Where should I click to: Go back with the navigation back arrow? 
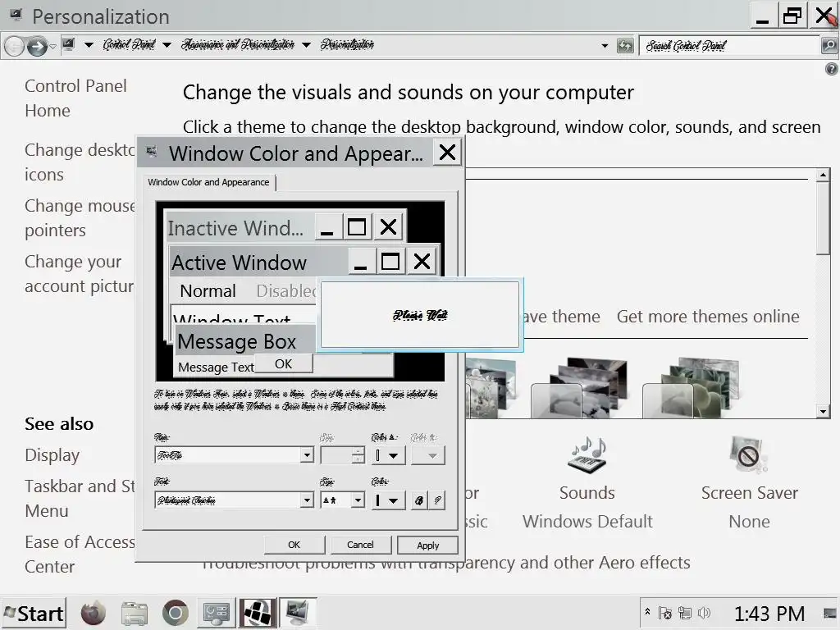(15, 47)
